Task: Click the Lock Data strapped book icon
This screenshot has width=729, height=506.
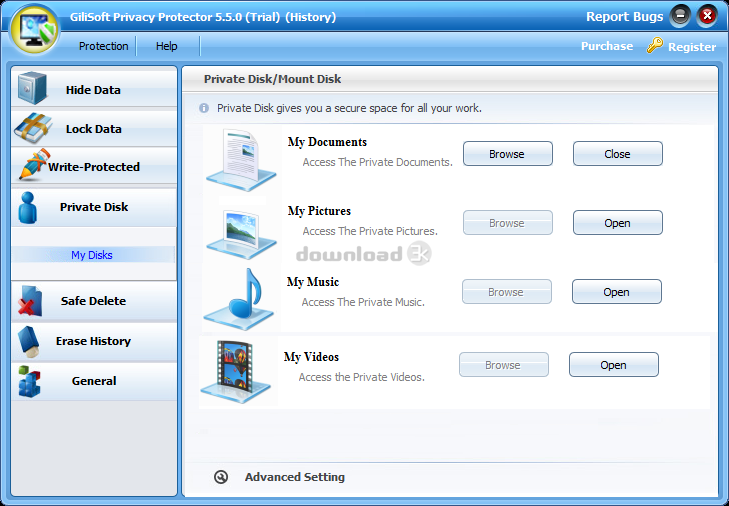Action: 32,128
